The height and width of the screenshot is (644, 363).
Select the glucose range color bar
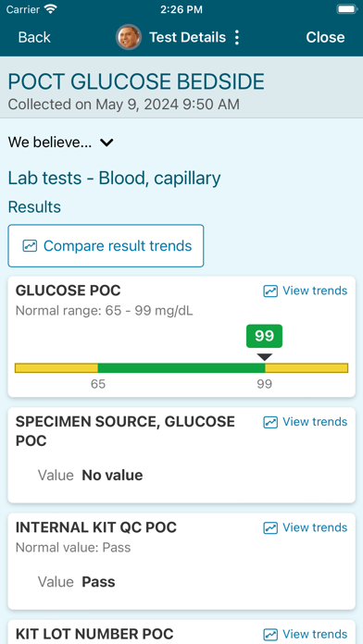181,368
